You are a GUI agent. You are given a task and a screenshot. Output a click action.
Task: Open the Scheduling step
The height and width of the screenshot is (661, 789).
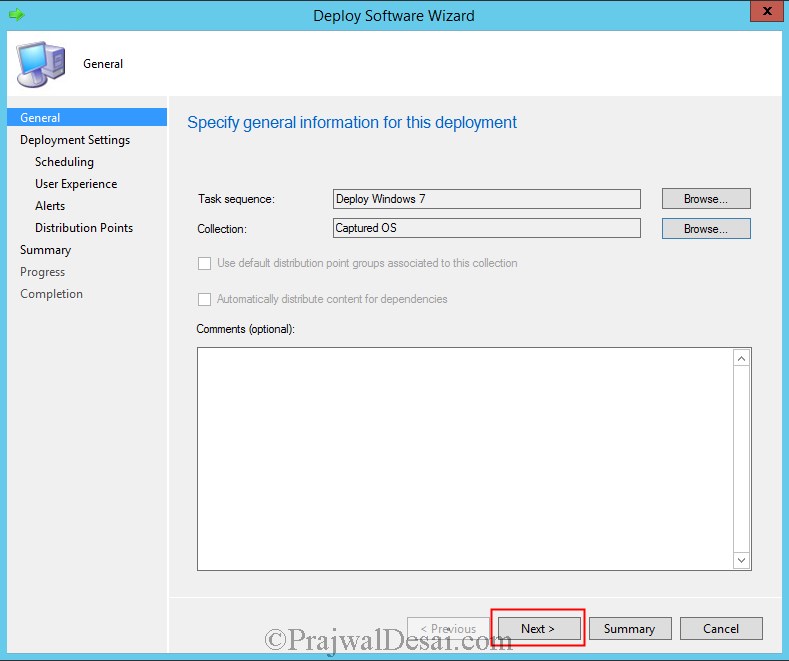(x=64, y=162)
